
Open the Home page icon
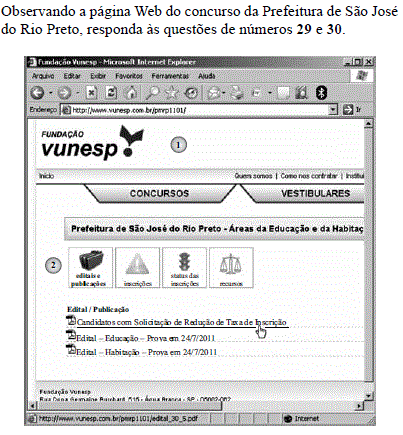coord(131,93)
